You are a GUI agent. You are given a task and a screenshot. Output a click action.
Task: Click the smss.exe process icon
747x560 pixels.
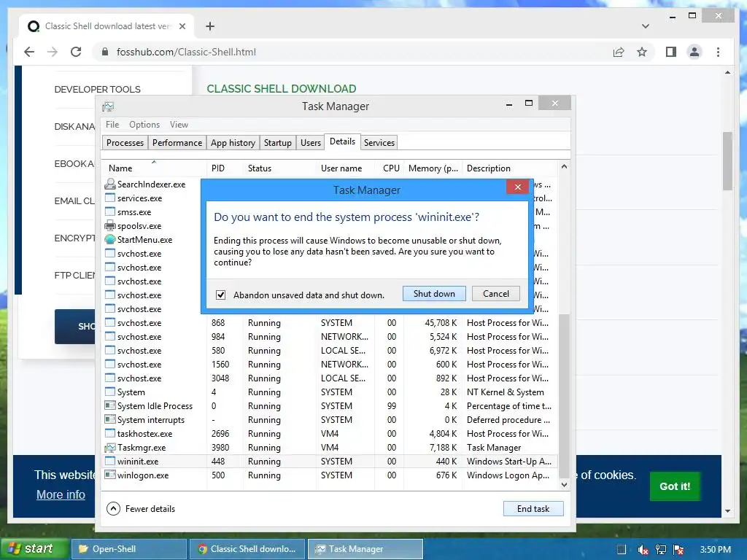tap(110, 211)
